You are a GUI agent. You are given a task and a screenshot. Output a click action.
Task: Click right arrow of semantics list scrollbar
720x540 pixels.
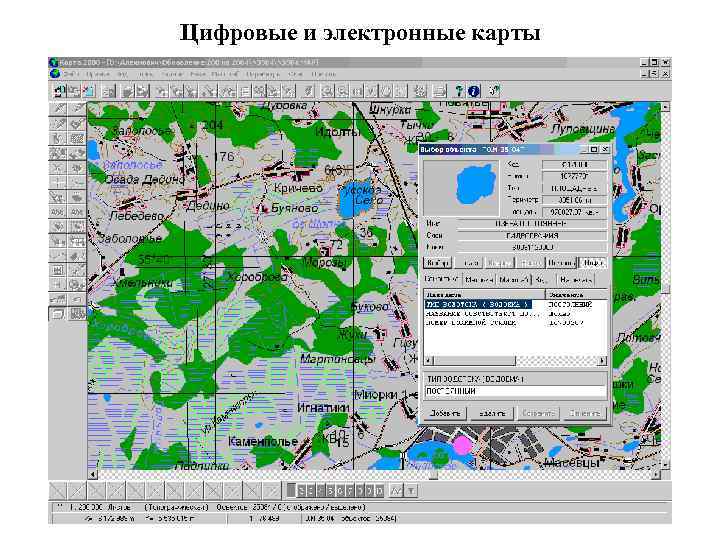point(602,361)
